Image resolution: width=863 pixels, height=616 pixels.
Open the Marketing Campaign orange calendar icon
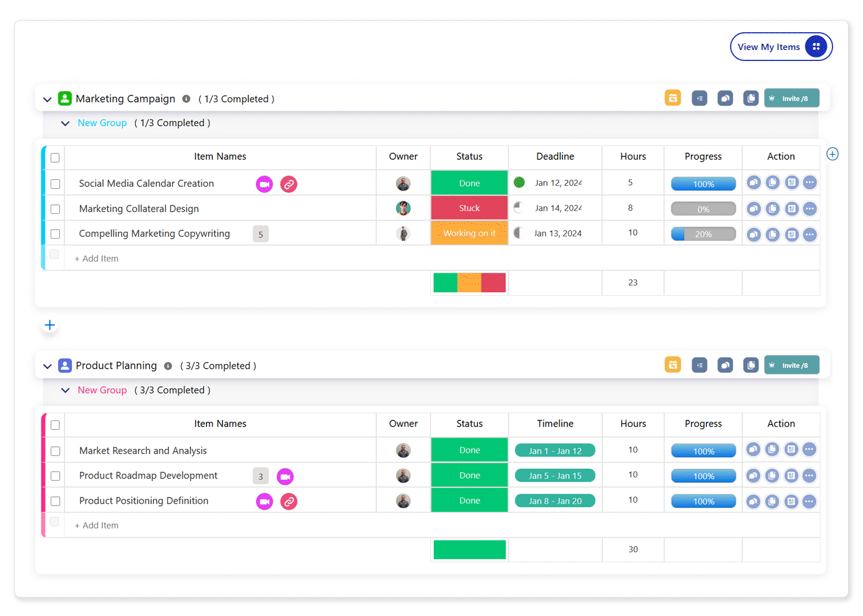[x=673, y=98]
